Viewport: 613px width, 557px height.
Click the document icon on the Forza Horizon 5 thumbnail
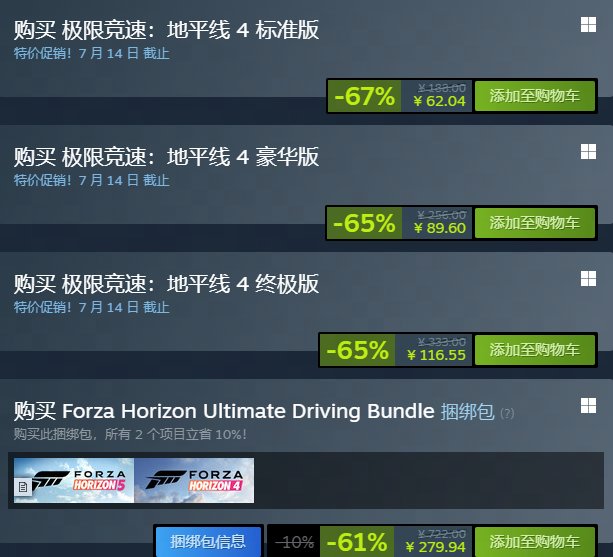point(23,487)
